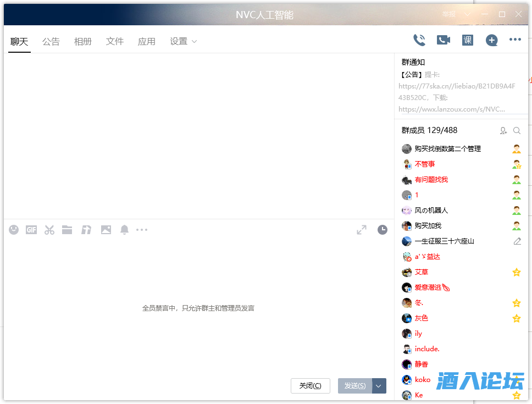Send a file using folder icon

[x=67, y=230]
